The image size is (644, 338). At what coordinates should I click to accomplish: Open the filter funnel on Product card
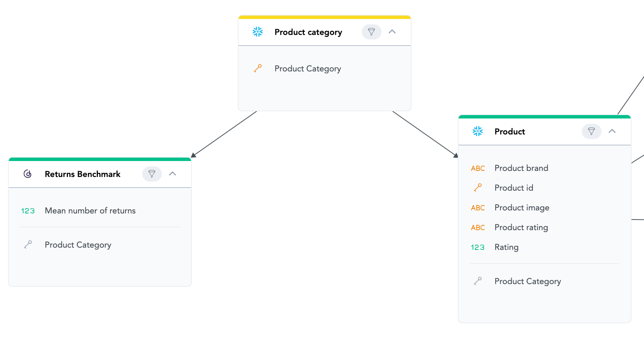point(591,131)
